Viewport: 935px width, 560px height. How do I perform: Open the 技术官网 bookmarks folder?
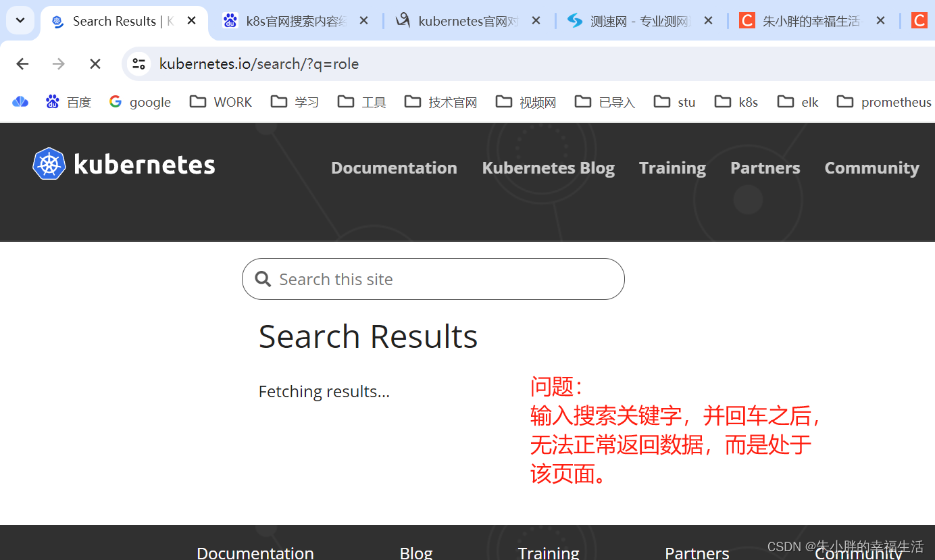440,102
